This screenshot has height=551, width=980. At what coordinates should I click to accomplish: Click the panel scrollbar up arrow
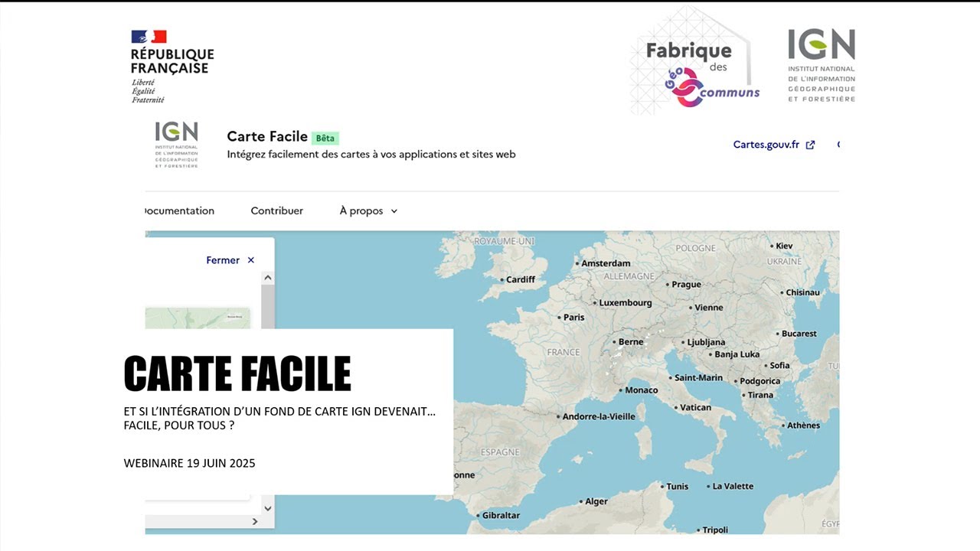click(x=268, y=278)
